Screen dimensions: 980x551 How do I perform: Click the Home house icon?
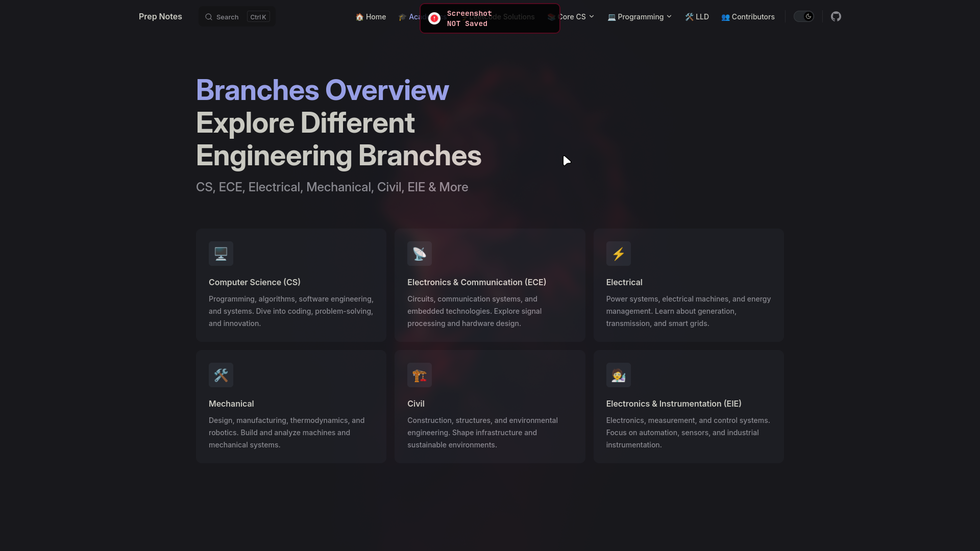(x=359, y=17)
